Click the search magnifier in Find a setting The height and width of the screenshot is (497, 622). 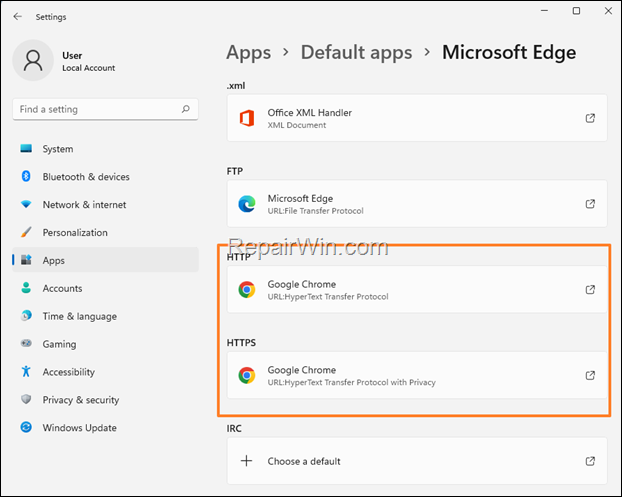(186, 109)
